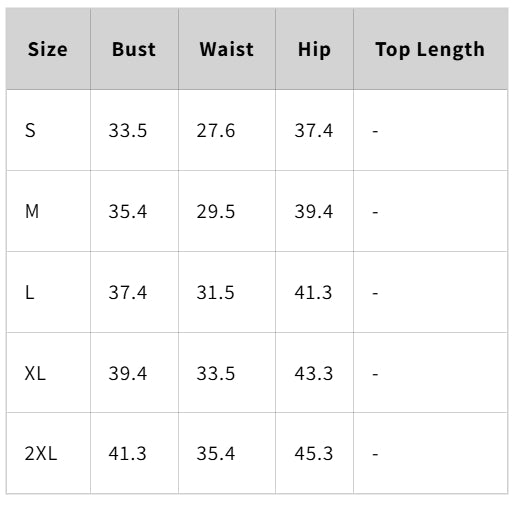Click bust value 41.3 in 2XL row
The image size is (514, 509).
127,454
